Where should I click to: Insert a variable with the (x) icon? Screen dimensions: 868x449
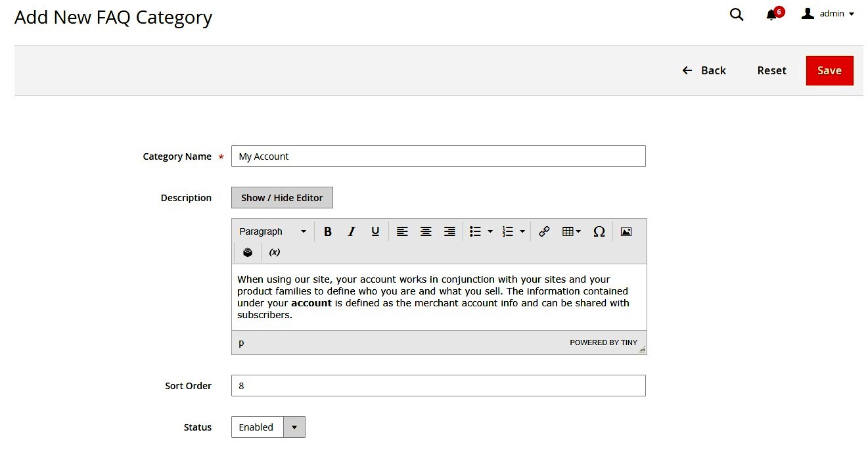coord(275,252)
